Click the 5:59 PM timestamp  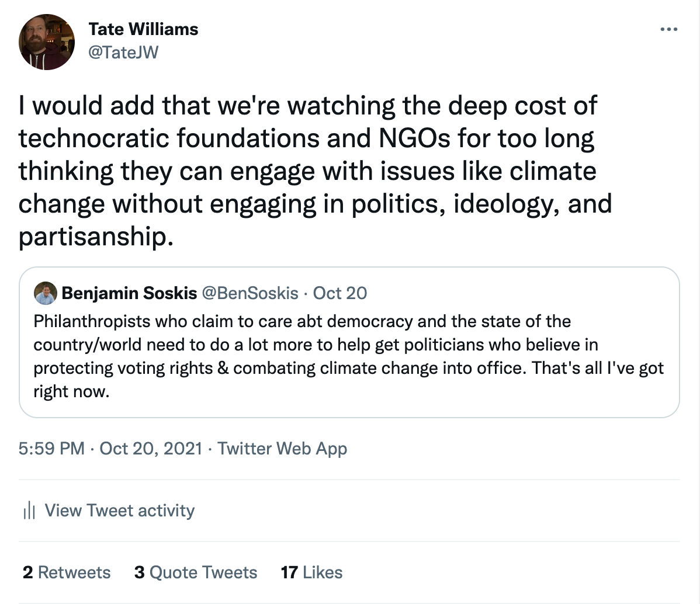[x=52, y=449]
